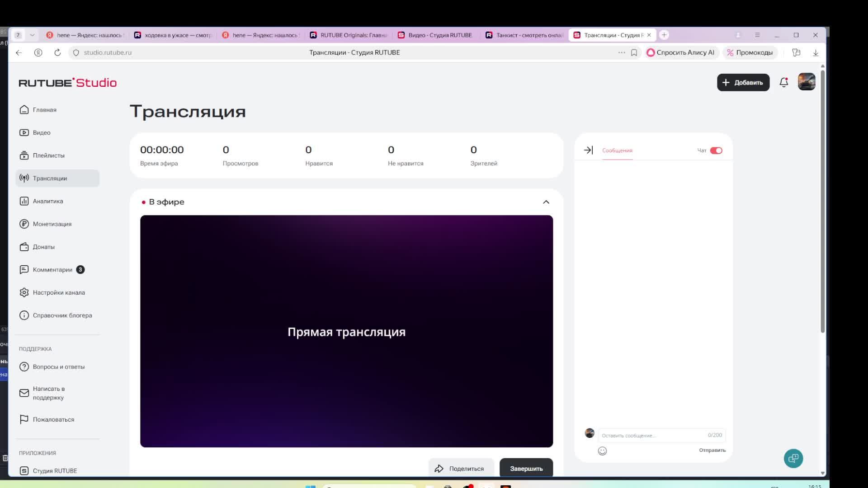Open Монетизация settings
Screen dimensions: 868x488
coord(52,224)
